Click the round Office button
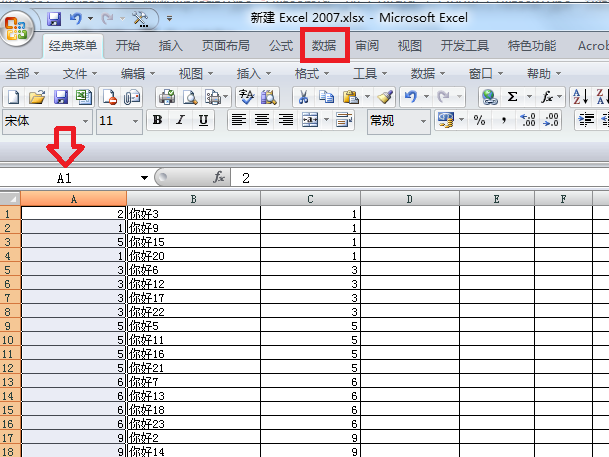 pyautogui.click(x=16, y=28)
